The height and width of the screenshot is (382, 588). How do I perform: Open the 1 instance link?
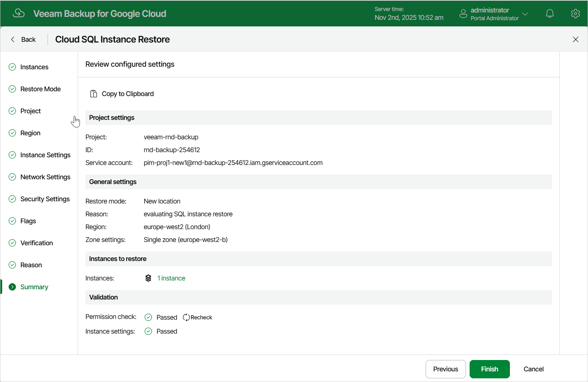point(171,278)
